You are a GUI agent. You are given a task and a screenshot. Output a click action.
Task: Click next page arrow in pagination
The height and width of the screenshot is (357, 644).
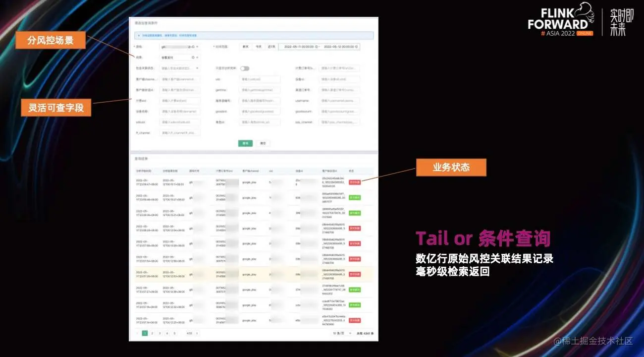[197, 333]
